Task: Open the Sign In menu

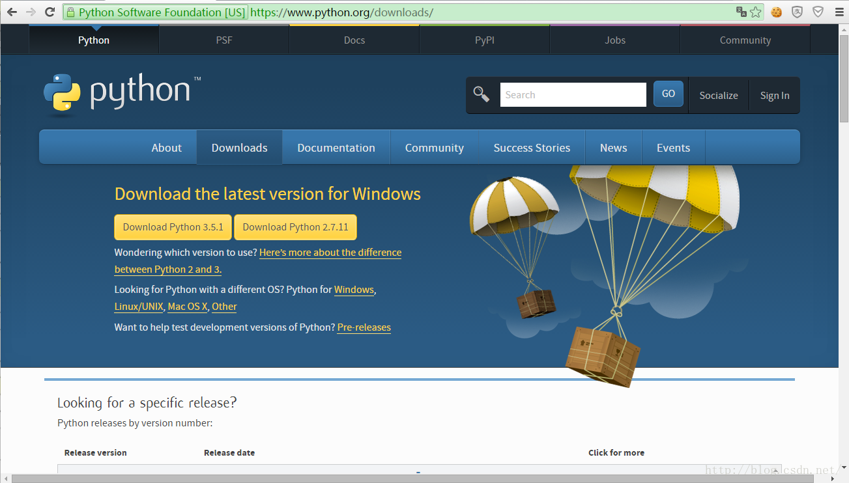Action: pyautogui.click(x=774, y=95)
